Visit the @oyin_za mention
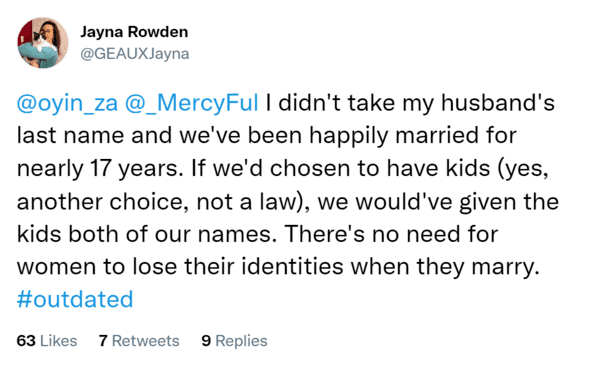Image resolution: width=600 pixels, height=385 pixels. [x=67, y=103]
